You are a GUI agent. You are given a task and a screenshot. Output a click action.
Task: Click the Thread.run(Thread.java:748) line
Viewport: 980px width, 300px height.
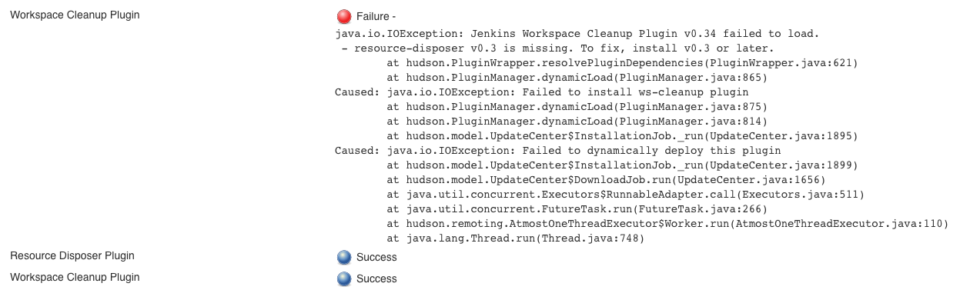coord(515,238)
